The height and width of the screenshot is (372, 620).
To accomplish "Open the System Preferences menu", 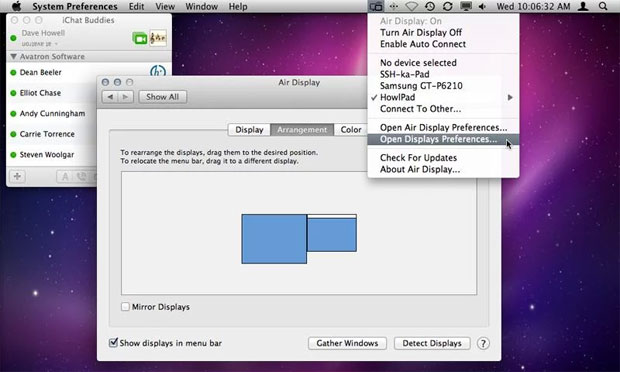I will (x=75, y=6).
